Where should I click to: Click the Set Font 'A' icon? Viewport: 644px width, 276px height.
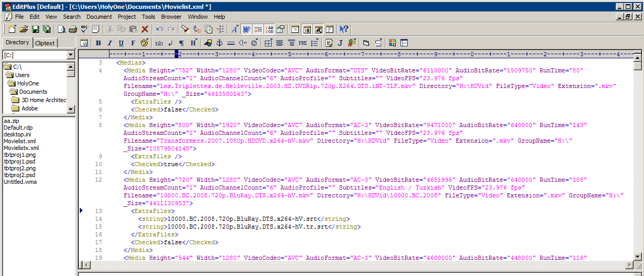pyautogui.click(x=235, y=29)
